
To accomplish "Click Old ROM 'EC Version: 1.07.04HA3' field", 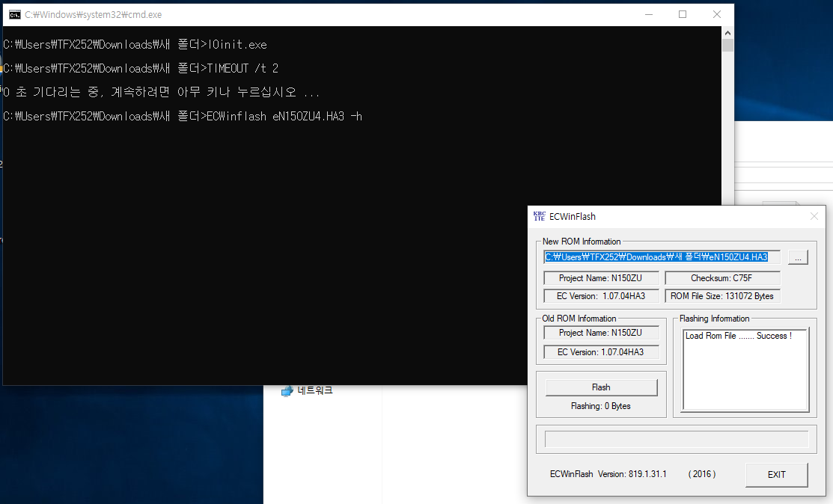I will [602, 352].
